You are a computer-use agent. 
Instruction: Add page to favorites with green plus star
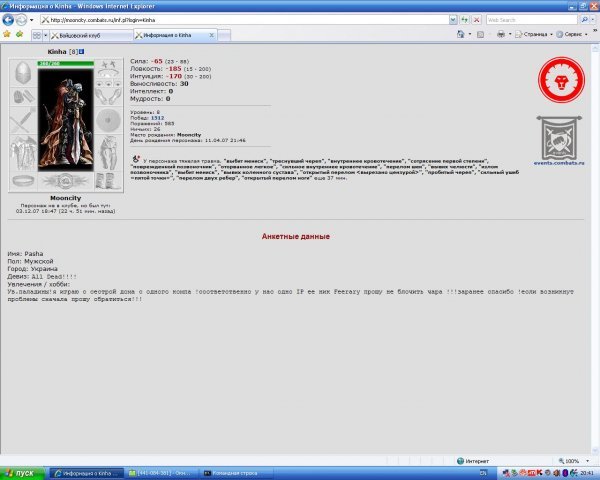(x=19, y=34)
